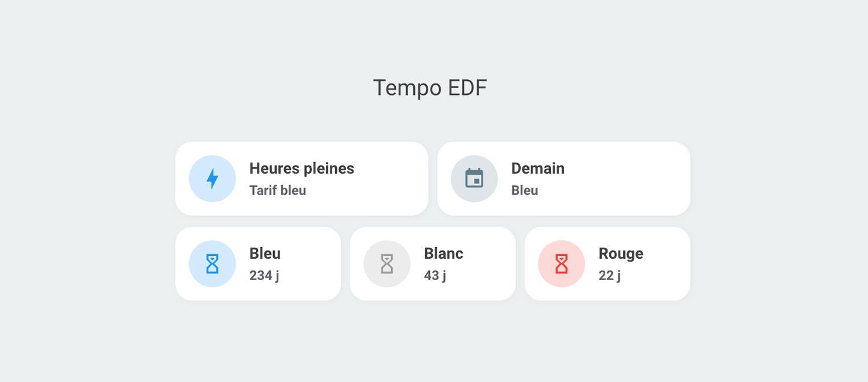Click the calendar icon for tomorrow's forecast
The image size is (868, 382).
[475, 178]
